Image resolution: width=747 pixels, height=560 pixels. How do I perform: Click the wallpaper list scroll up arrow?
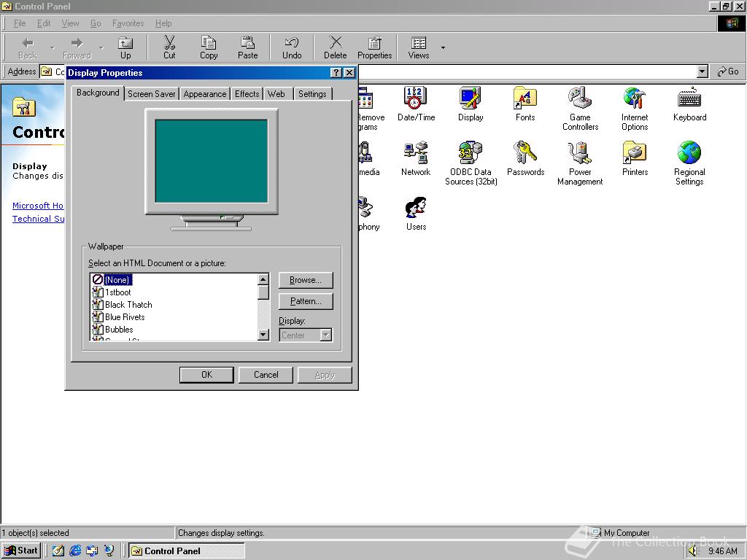263,279
